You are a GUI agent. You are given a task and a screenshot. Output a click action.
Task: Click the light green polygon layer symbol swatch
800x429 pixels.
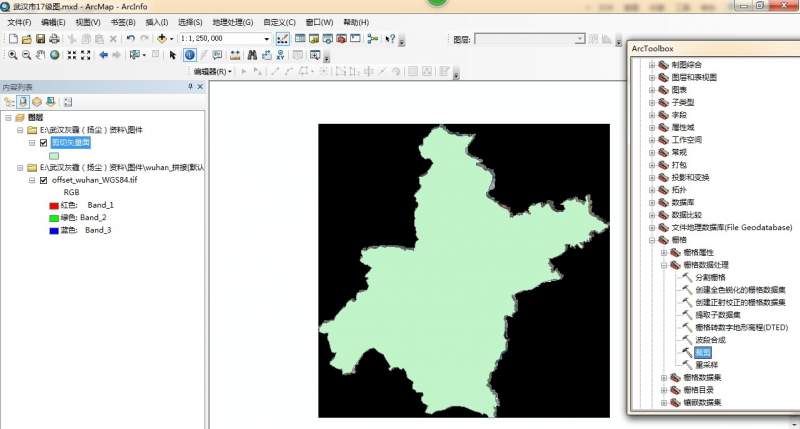coord(54,156)
